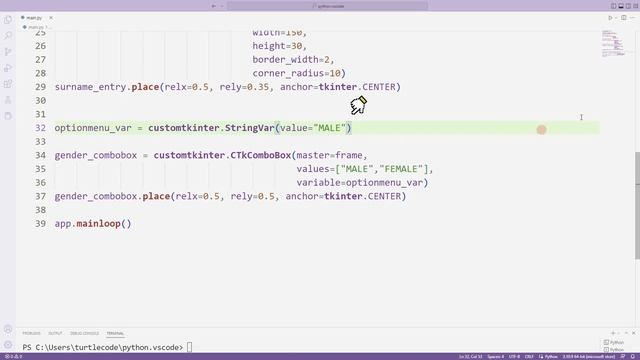Image resolution: width=640 pixels, height=360 pixels.
Task: Open the Run and Debug view
Action: [x=8, y=68]
